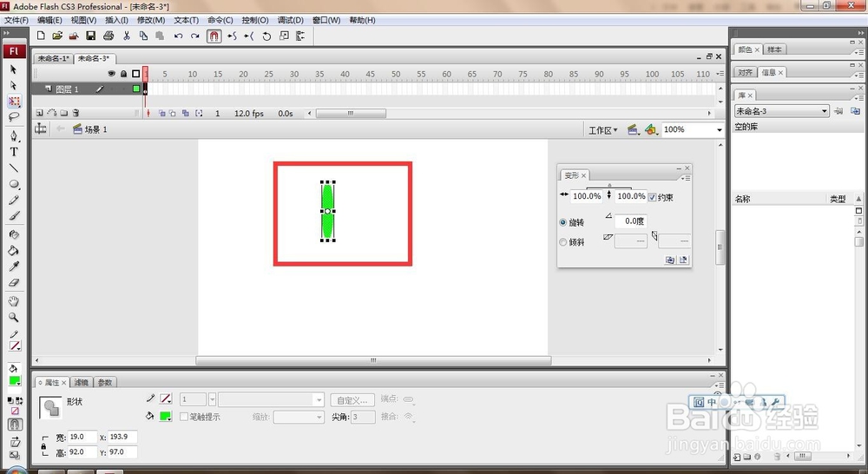
Task: Select the Paint Bucket tool
Action: tap(14, 250)
